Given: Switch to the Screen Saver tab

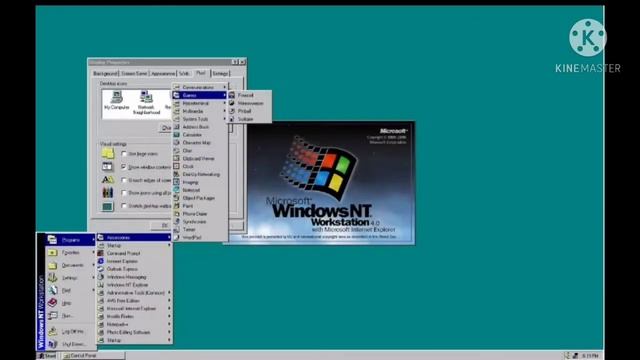Looking at the screenshot, I should click(x=134, y=73).
